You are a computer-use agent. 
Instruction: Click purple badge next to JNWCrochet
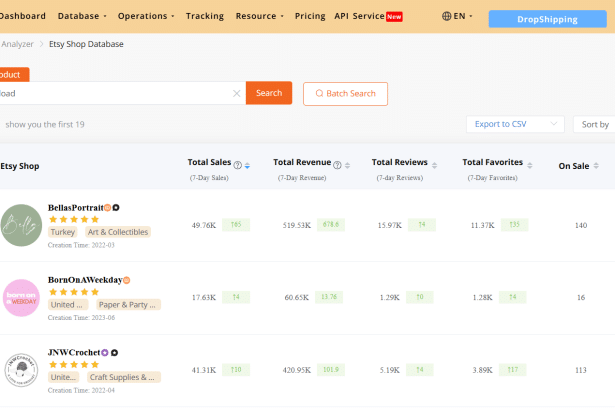pyautogui.click(x=105, y=353)
